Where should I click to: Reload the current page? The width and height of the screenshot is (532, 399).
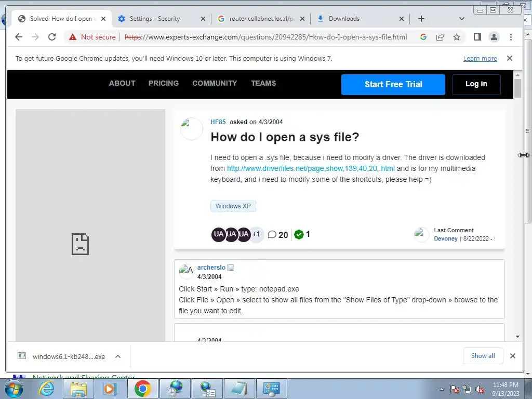point(52,37)
